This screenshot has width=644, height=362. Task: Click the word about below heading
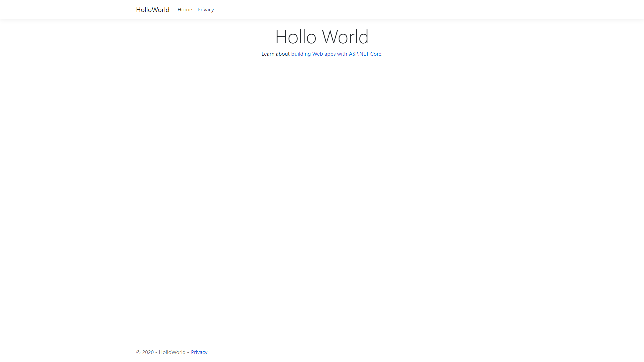[x=283, y=54]
